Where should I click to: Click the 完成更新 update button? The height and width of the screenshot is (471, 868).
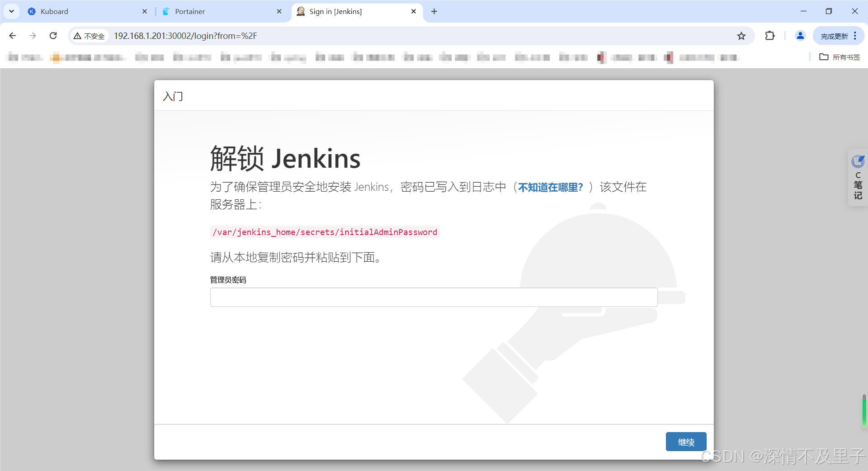point(834,36)
